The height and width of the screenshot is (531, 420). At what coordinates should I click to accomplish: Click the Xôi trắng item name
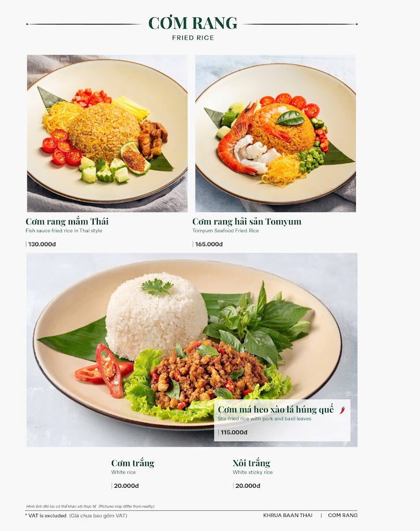(x=251, y=463)
